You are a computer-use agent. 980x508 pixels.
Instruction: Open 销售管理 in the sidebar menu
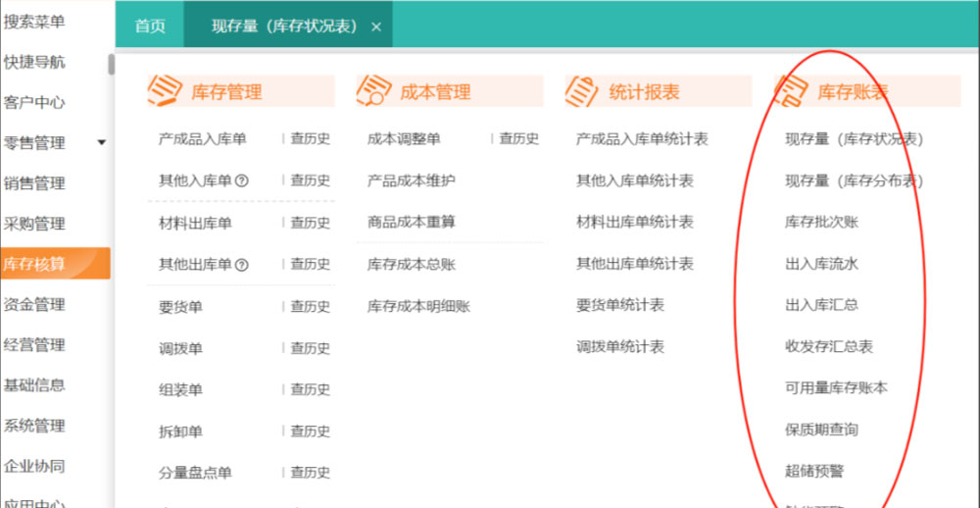point(35,183)
